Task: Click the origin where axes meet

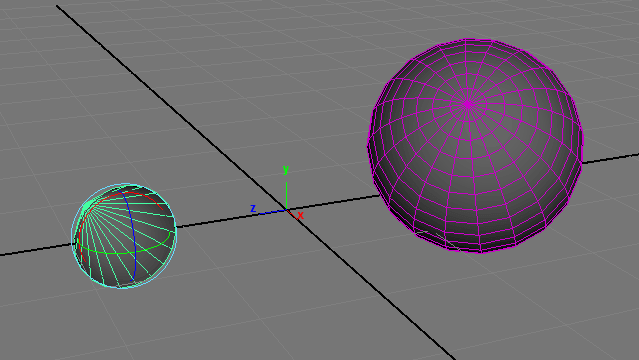Action: [287, 210]
